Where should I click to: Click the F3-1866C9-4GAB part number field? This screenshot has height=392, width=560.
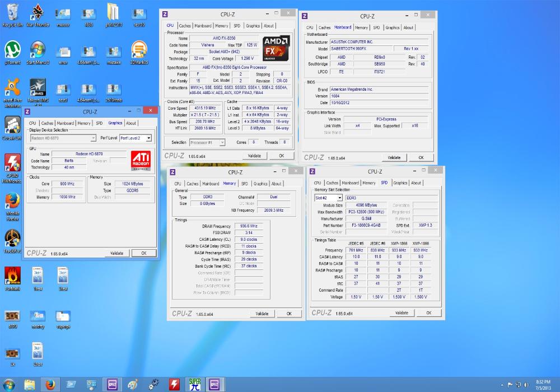(x=366, y=225)
